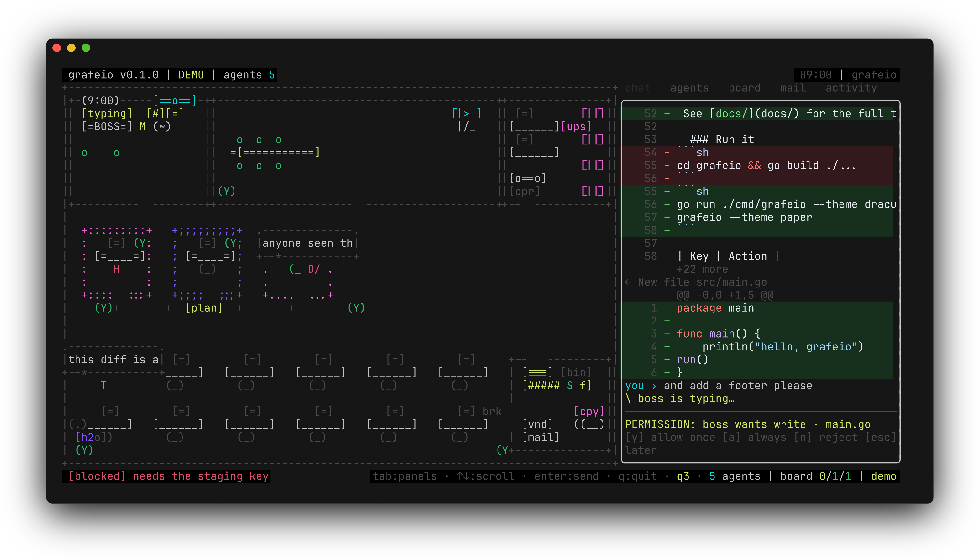Viewport: 980px width, 558px height.
Task: Click the 'boss is typing…' indicator
Action: 686,399
